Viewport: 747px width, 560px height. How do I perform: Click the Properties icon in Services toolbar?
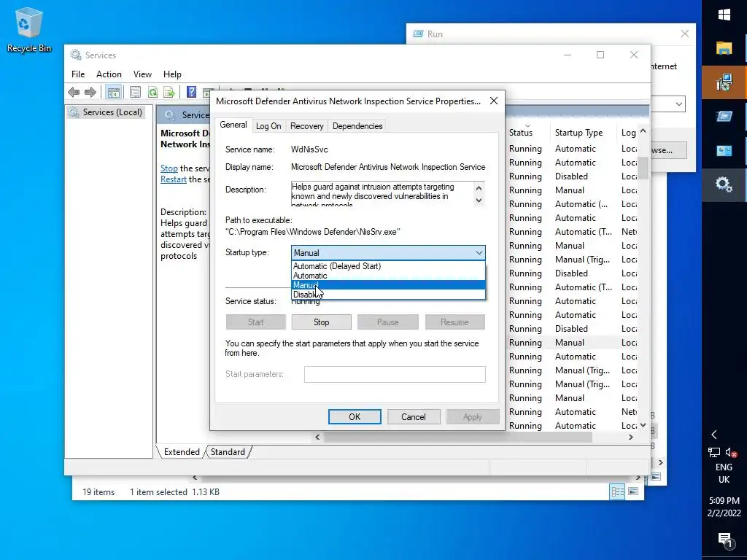(x=135, y=92)
